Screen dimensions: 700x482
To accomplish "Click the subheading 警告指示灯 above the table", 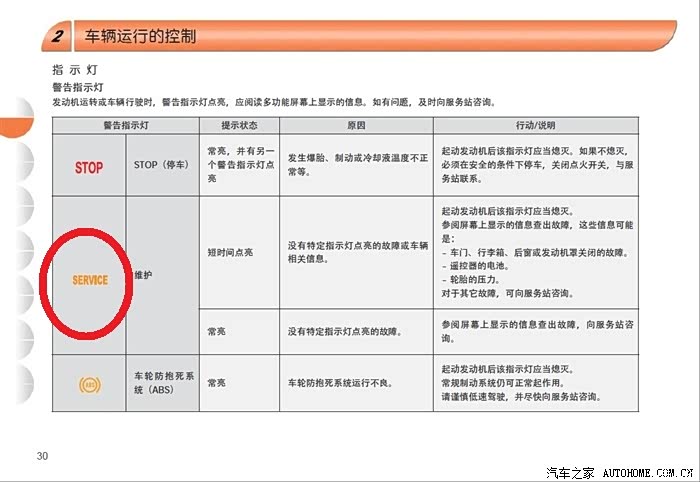I will (78, 87).
